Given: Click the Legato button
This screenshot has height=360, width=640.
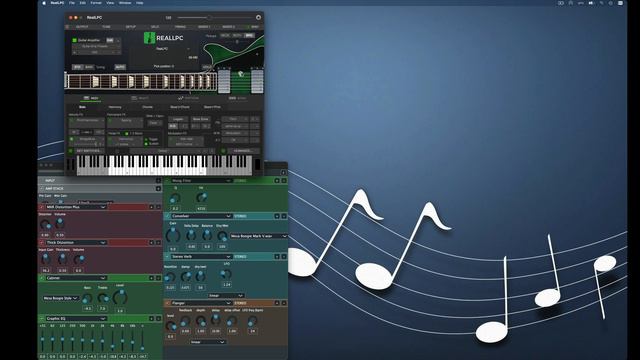Looking at the screenshot, I should coord(178,119).
